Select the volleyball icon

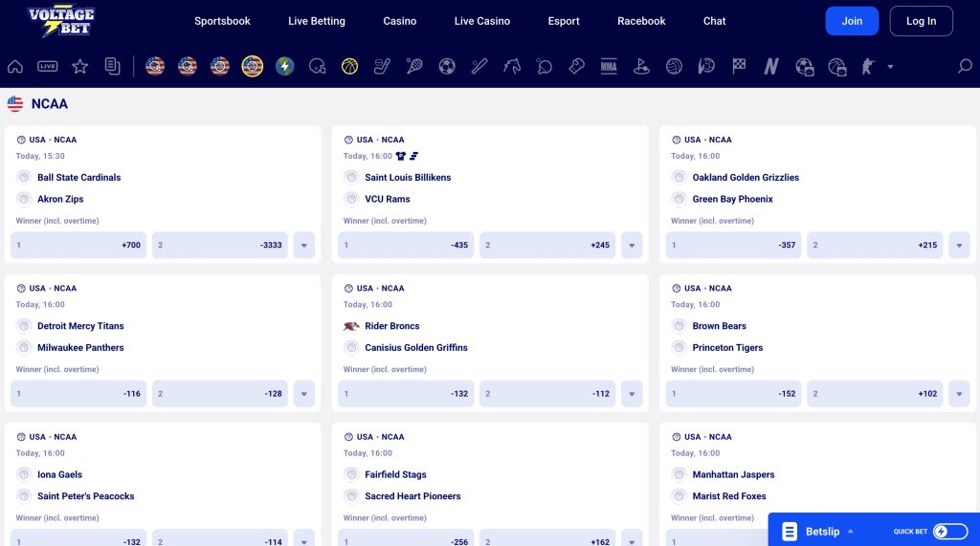674,66
